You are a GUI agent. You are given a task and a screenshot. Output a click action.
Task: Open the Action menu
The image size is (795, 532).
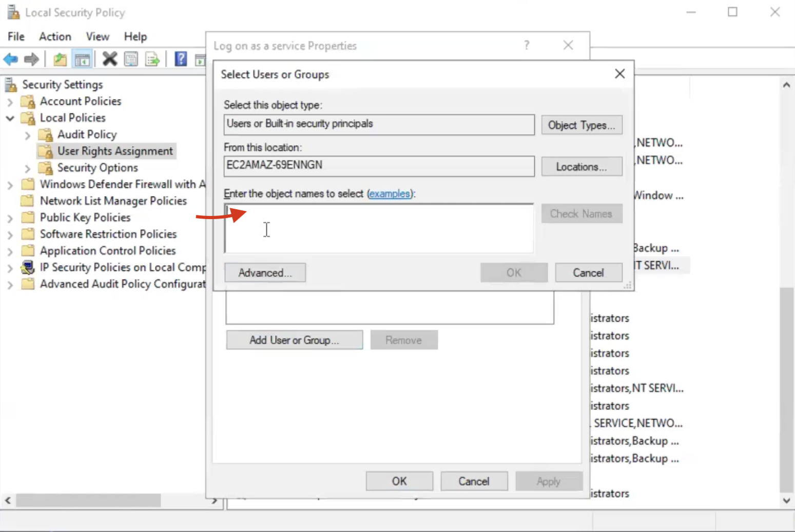pos(55,36)
